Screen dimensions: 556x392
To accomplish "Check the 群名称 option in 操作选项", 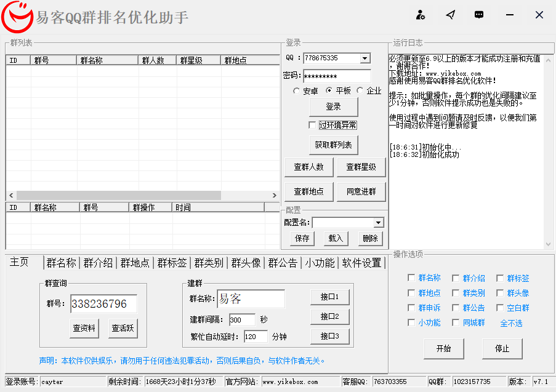I will point(411,278).
